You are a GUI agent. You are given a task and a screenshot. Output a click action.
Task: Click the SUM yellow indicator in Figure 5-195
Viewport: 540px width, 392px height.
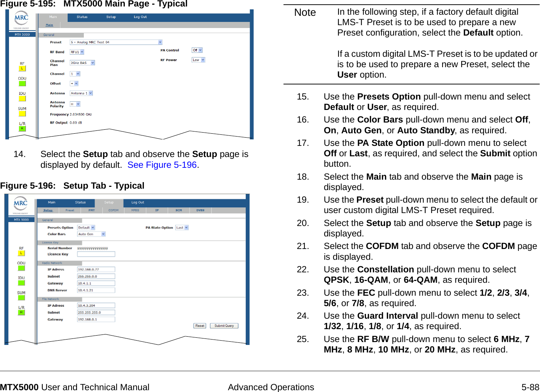click(x=22, y=114)
